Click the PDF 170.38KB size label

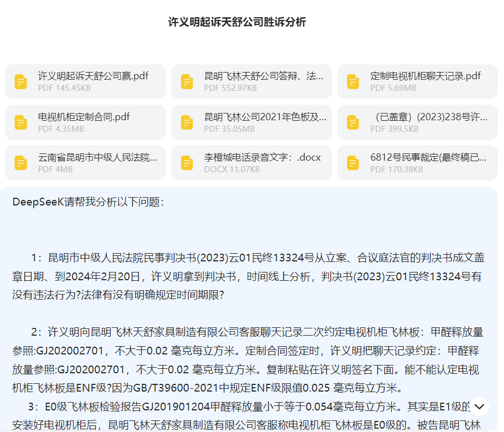(x=396, y=169)
